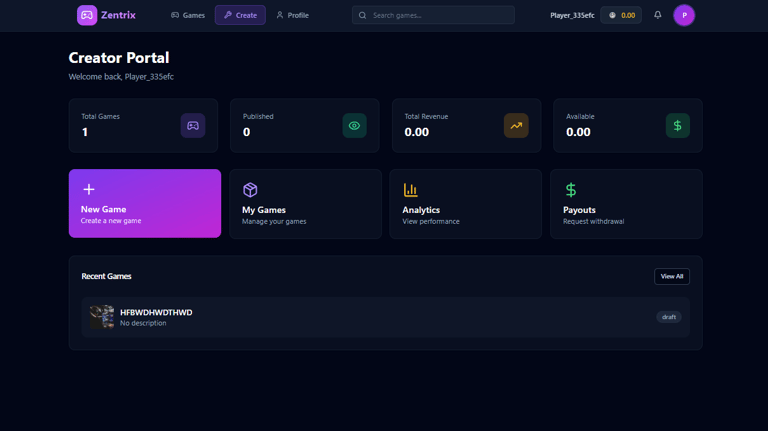Viewport: 768px width, 431px height.
Task: Open the My Games card
Action: click(x=306, y=204)
